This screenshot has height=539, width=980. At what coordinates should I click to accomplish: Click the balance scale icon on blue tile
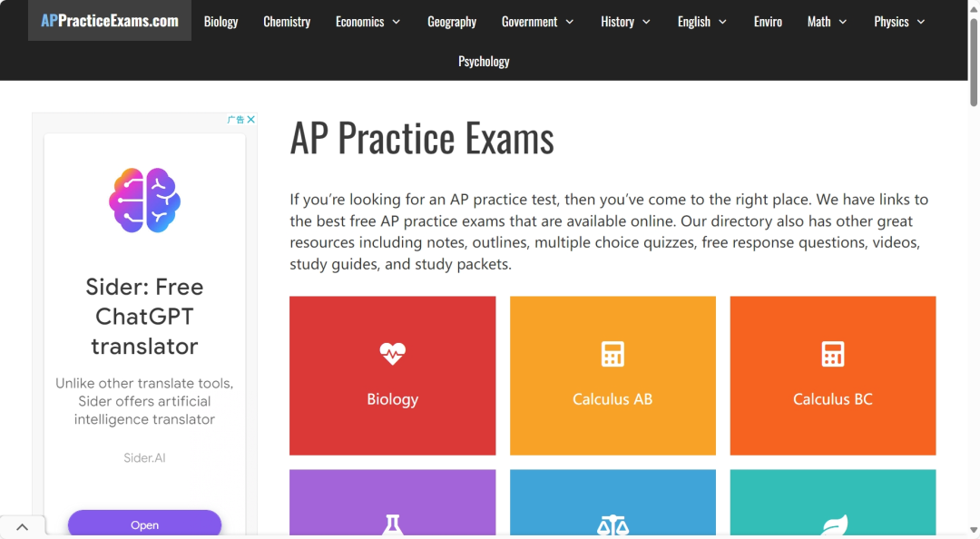612,525
